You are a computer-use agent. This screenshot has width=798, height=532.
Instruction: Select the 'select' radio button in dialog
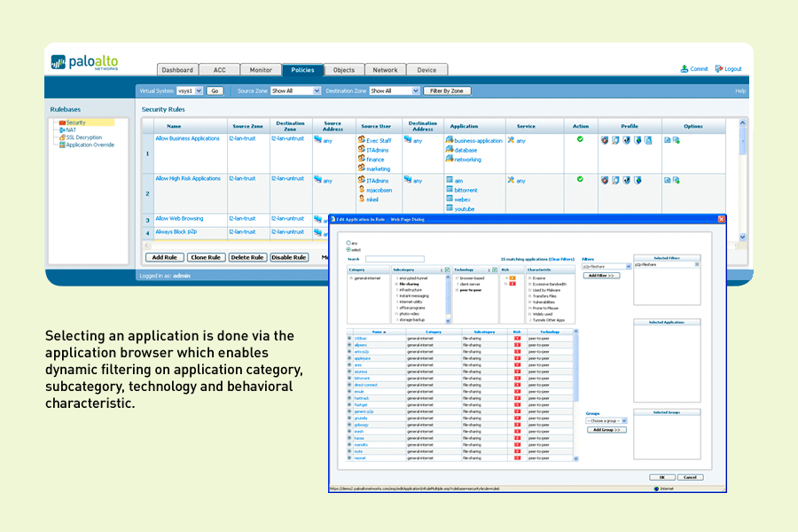[x=348, y=249]
